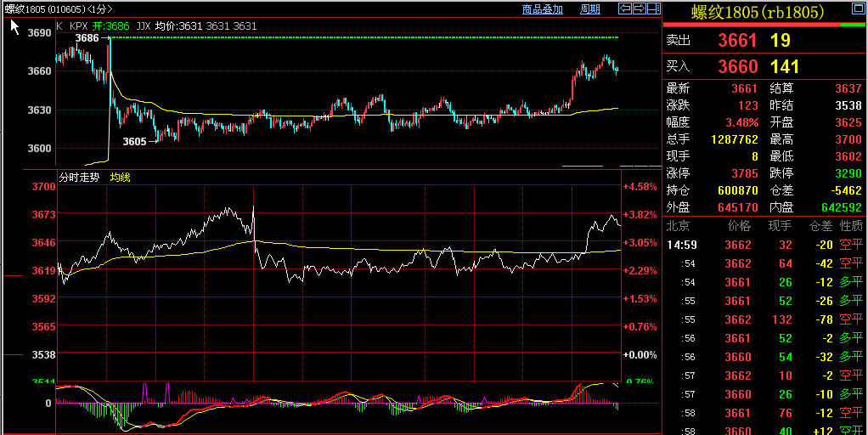Image resolution: width=868 pixels, height=435 pixels.
Task: Click the right arrow navigation icon
Action: 638,8
